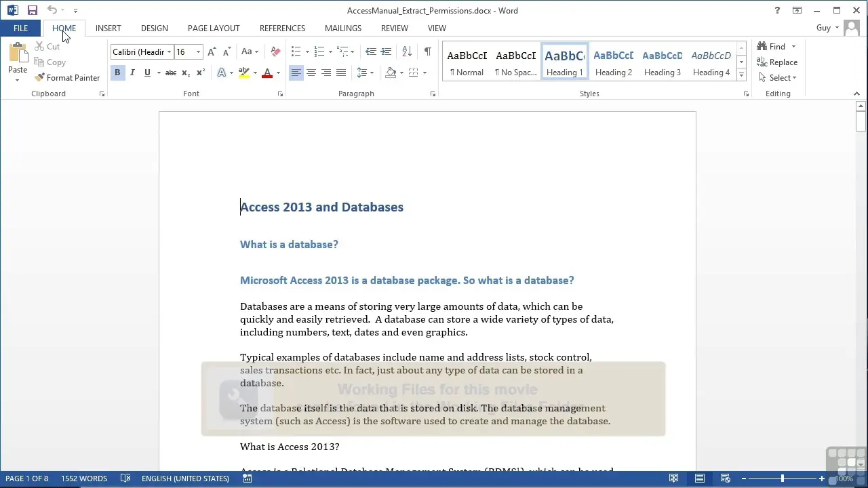Click Format Painter

point(67,78)
